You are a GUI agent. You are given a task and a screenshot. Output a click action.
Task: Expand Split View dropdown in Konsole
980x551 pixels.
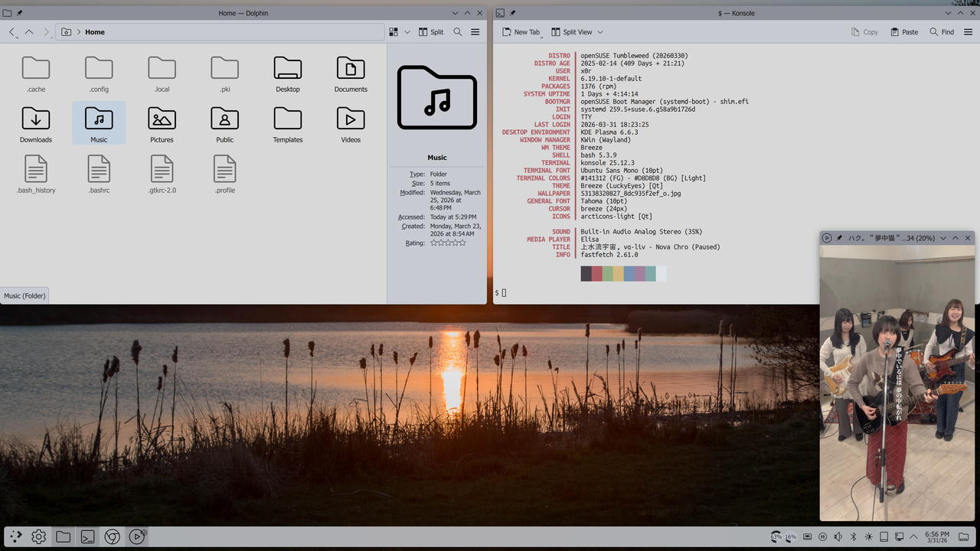[x=600, y=32]
